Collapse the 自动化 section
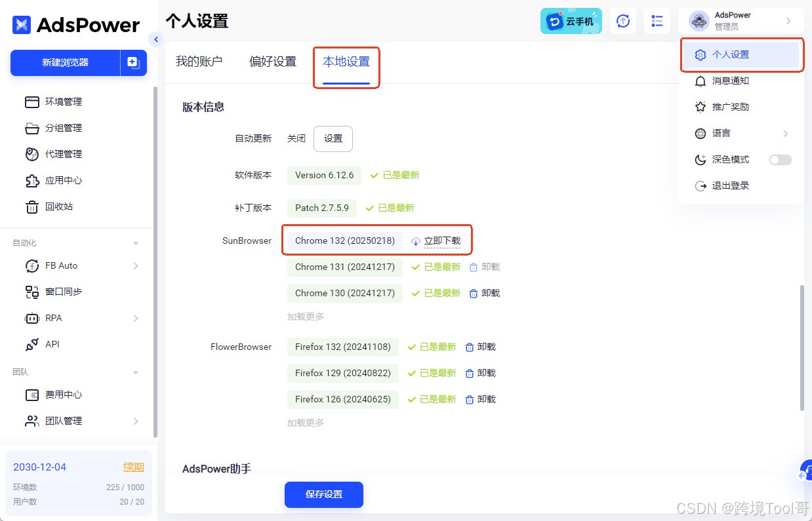The height and width of the screenshot is (521, 812). [x=136, y=243]
